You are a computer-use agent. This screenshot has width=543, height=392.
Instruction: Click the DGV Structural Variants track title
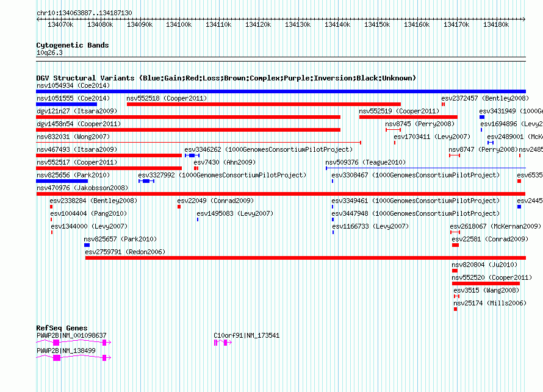[226, 78]
